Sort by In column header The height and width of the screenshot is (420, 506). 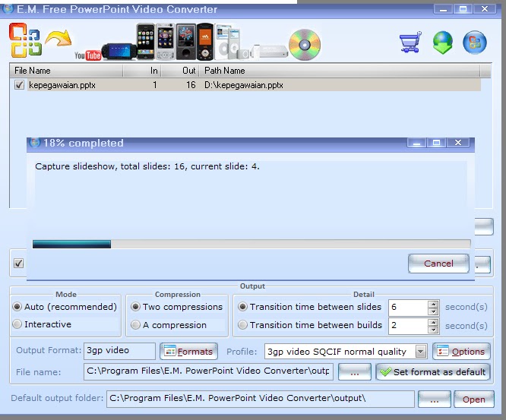(x=142, y=71)
